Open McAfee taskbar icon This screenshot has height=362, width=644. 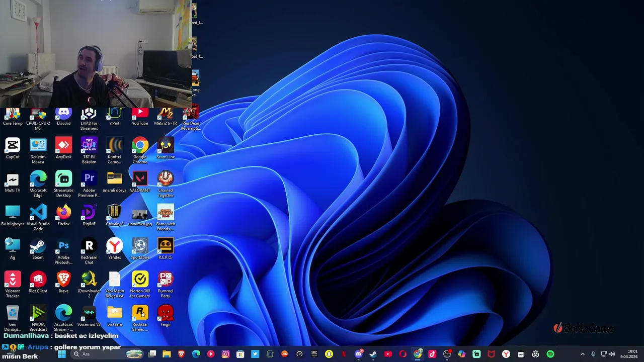(491, 354)
